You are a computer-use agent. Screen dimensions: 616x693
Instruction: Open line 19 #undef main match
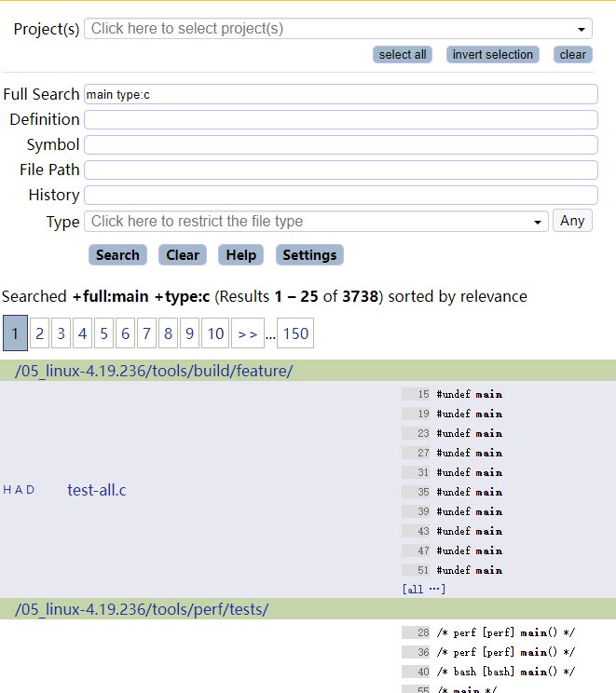tap(452, 414)
